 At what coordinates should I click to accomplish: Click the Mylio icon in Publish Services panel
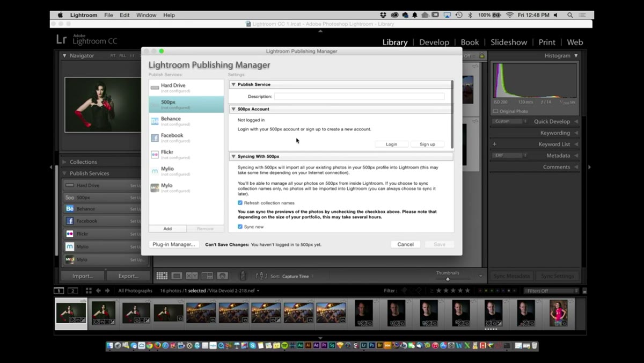coord(70,246)
